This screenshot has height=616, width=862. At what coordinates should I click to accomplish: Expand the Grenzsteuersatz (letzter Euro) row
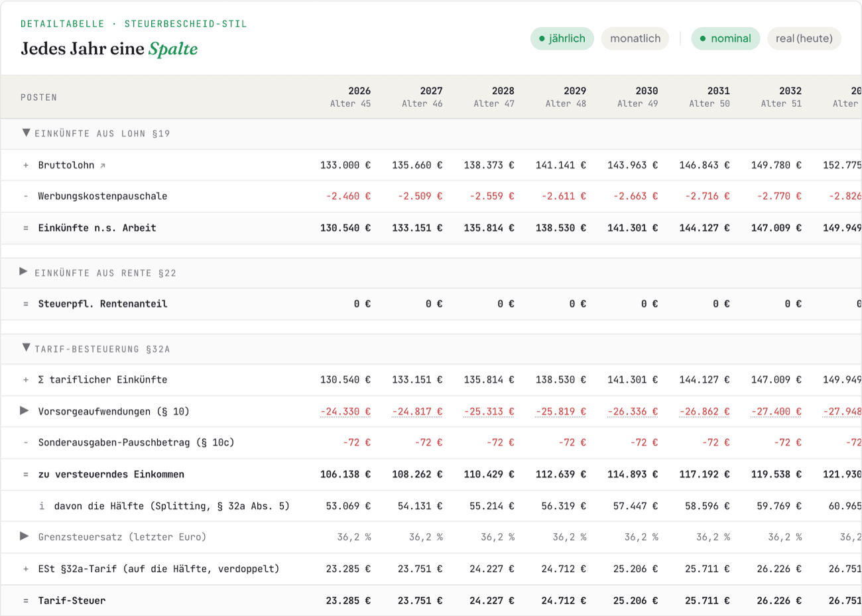25,536
